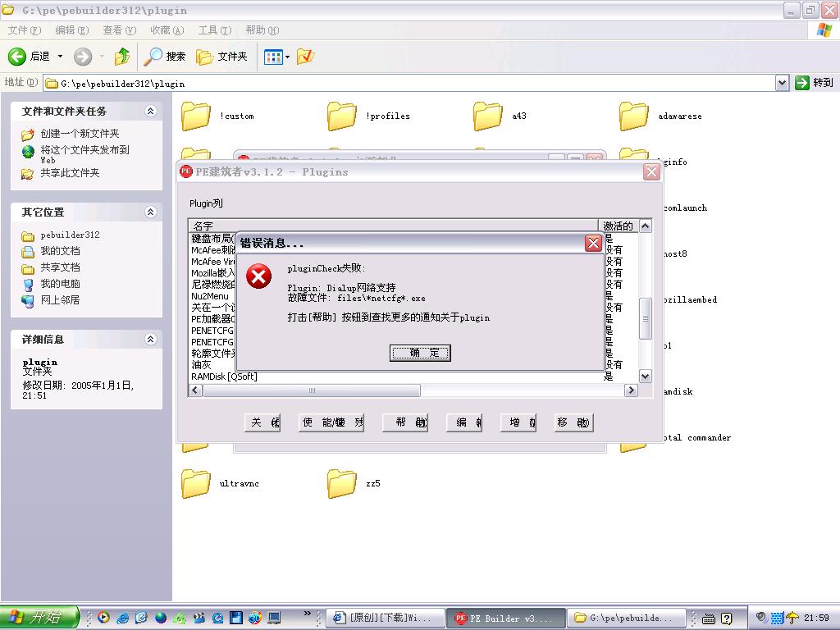
Task: Click the blue grid tray icon
Action: 778,619
